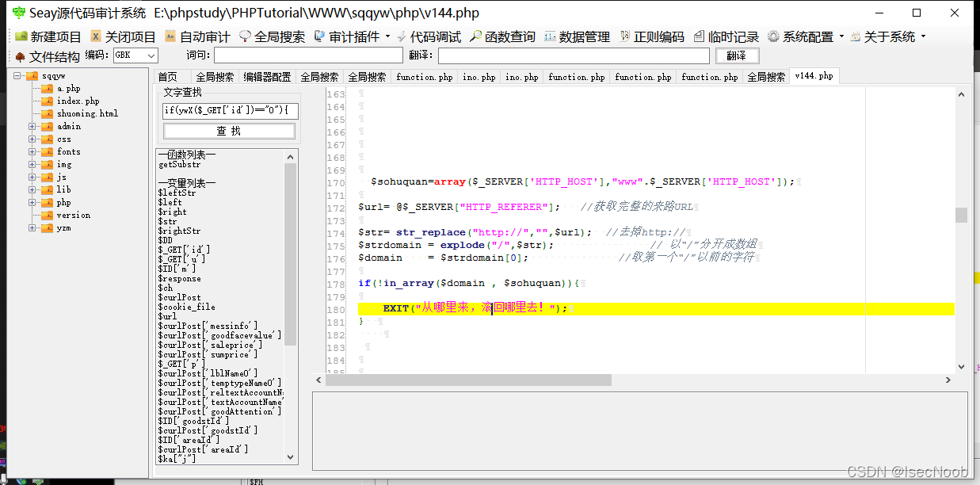Switch to the 首页 tab

(167, 77)
